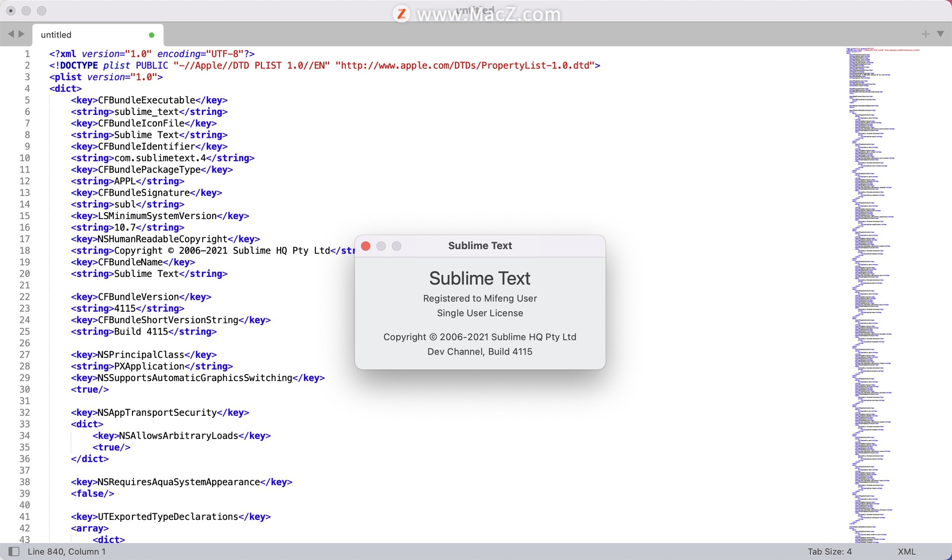Close the Sublime Text about dialog
Screen dimensions: 952x560
(x=366, y=246)
